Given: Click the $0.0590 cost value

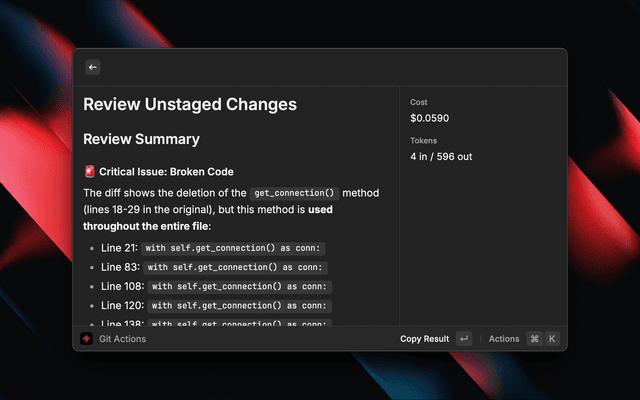Looking at the screenshot, I should tap(430, 118).
